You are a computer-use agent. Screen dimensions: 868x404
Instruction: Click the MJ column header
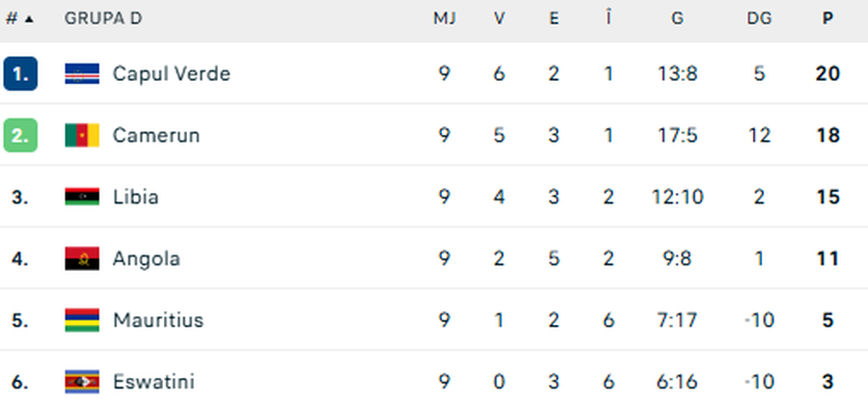[444, 18]
